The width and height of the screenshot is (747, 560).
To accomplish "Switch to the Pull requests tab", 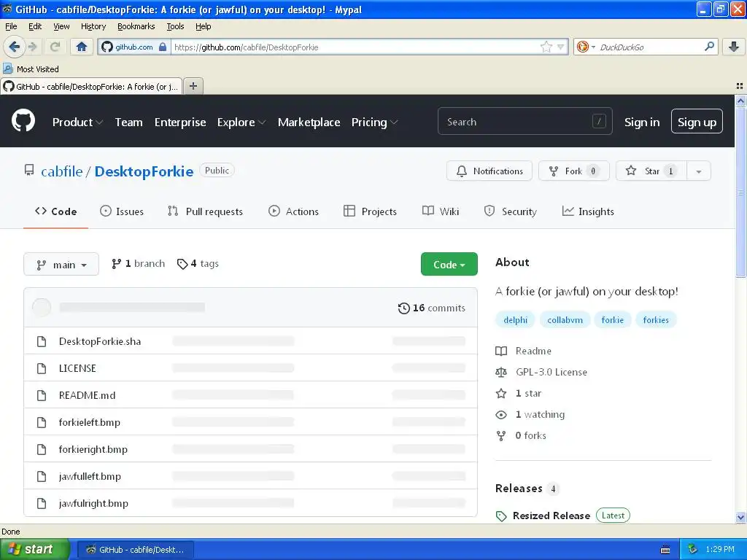I will pos(205,211).
